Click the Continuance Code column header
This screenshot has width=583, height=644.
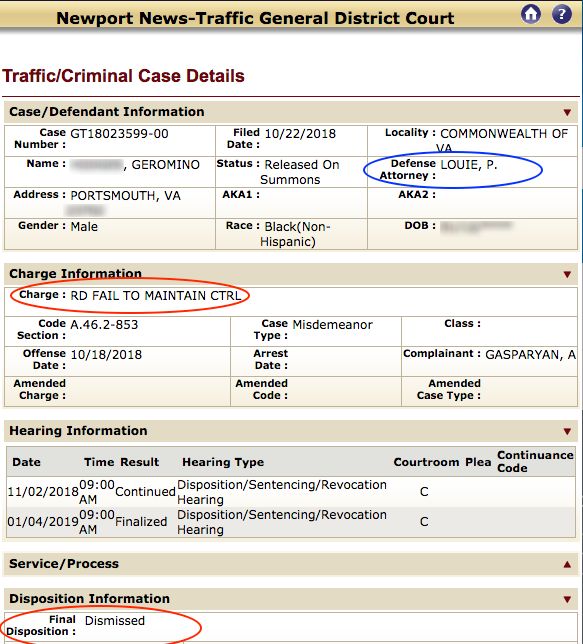click(x=535, y=462)
